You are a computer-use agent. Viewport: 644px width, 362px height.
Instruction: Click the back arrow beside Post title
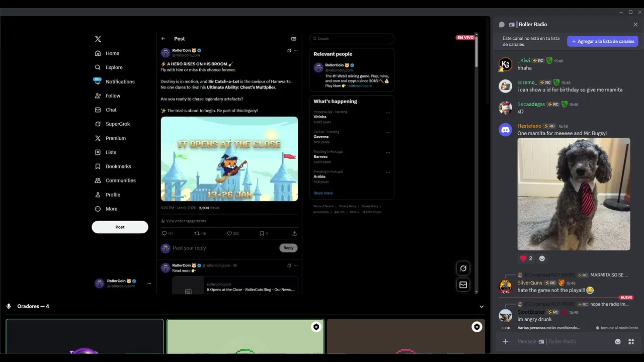(x=163, y=39)
